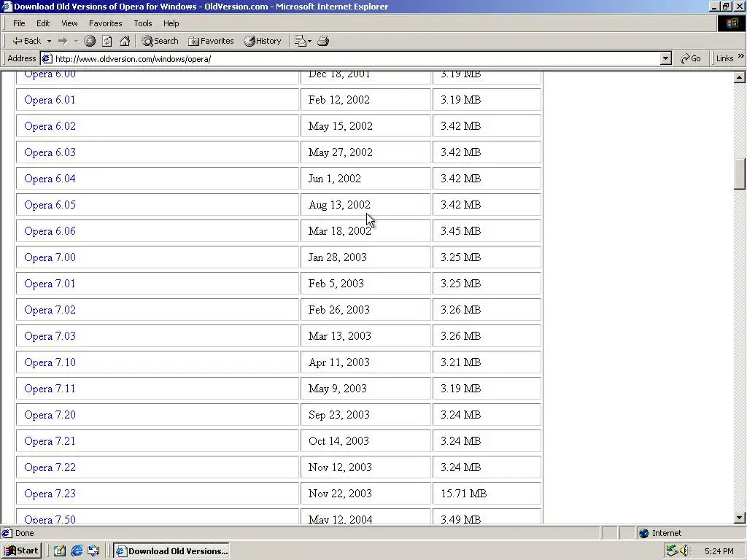
Task: Follow the Opera 6.03 link
Action: coord(50,152)
